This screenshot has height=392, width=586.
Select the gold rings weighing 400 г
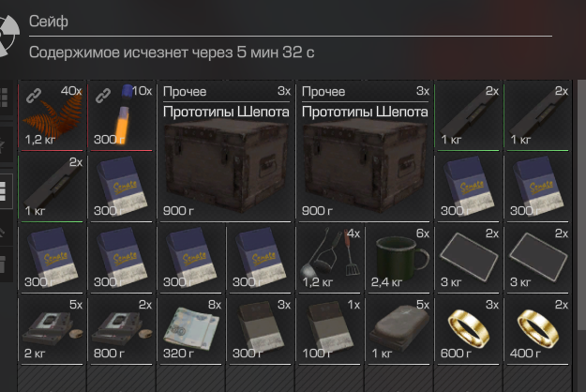point(538,329)
